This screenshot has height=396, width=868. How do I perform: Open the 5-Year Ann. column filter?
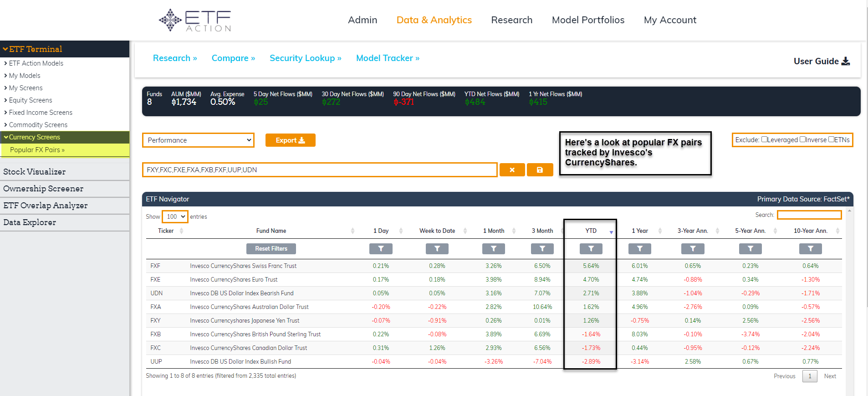pyautogui.click(x=751, y=249)
